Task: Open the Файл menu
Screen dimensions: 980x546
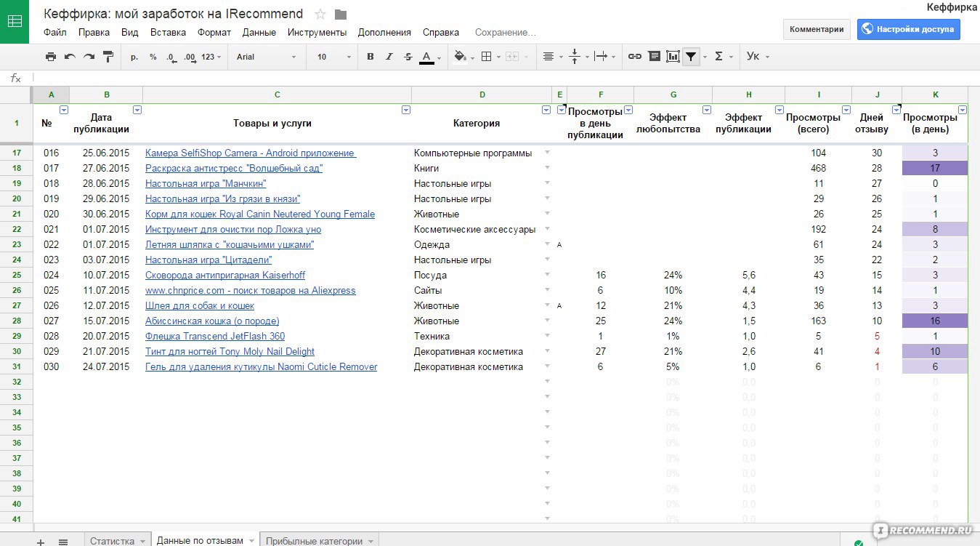Action: pyautogui.click(x=54, y=32)
